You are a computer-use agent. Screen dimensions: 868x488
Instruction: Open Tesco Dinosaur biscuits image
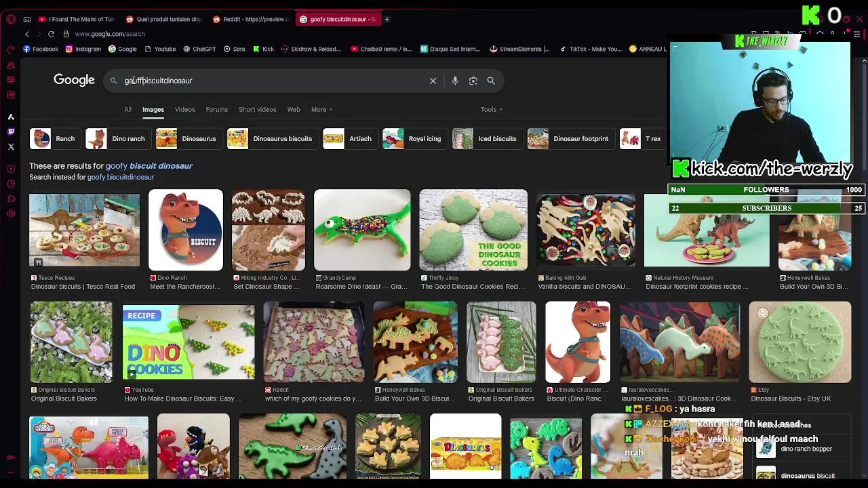click(x=84, y=231)
